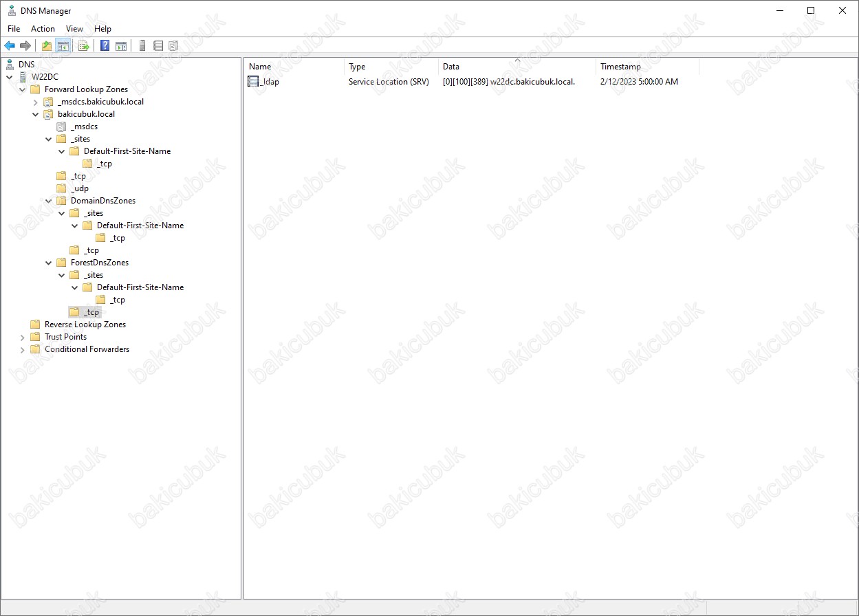This screenshot has width=859, height=616.
Task: Open the Action menu
Action: pos(43,29)
